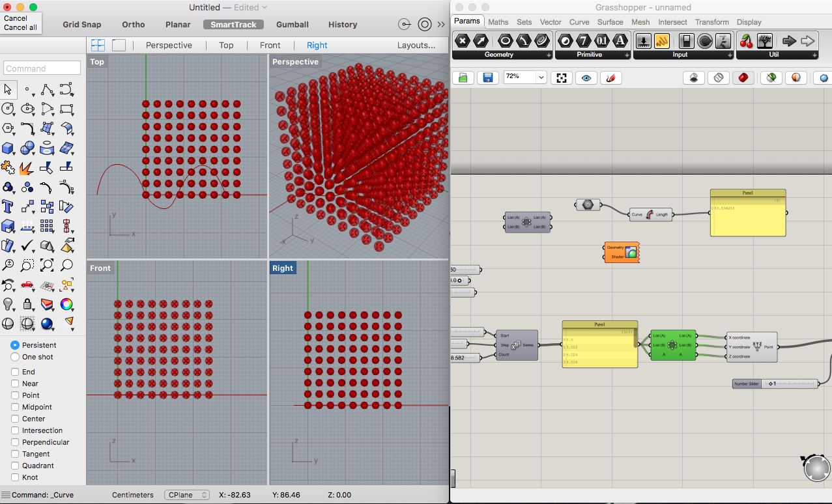Click the Text 'A' primitive icon
Screen dimensions: 832x504
coord(620,41)
